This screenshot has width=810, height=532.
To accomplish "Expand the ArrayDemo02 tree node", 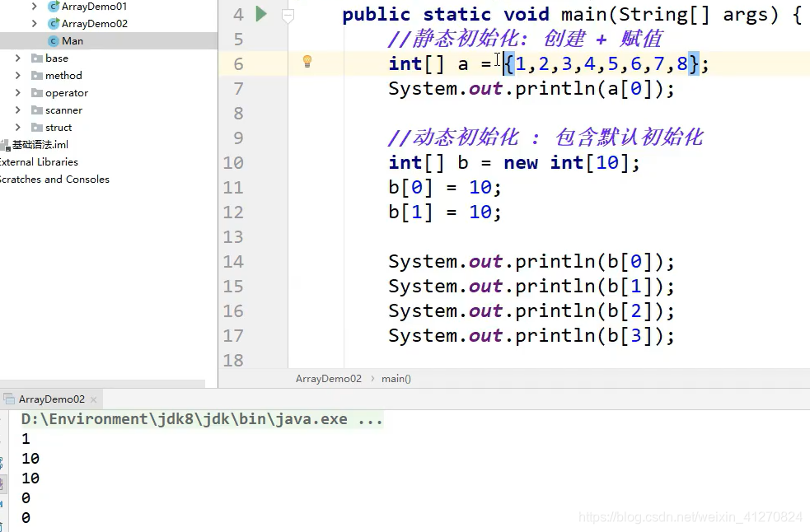I will point(34,23).
